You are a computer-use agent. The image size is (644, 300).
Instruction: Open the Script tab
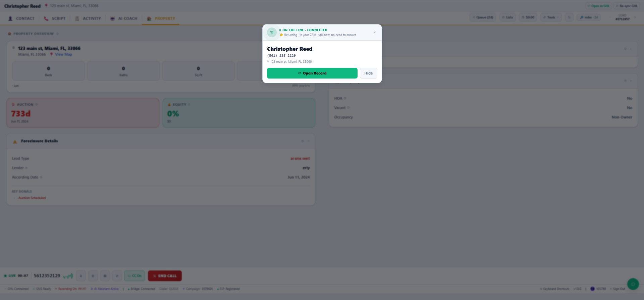click(55, 18)
